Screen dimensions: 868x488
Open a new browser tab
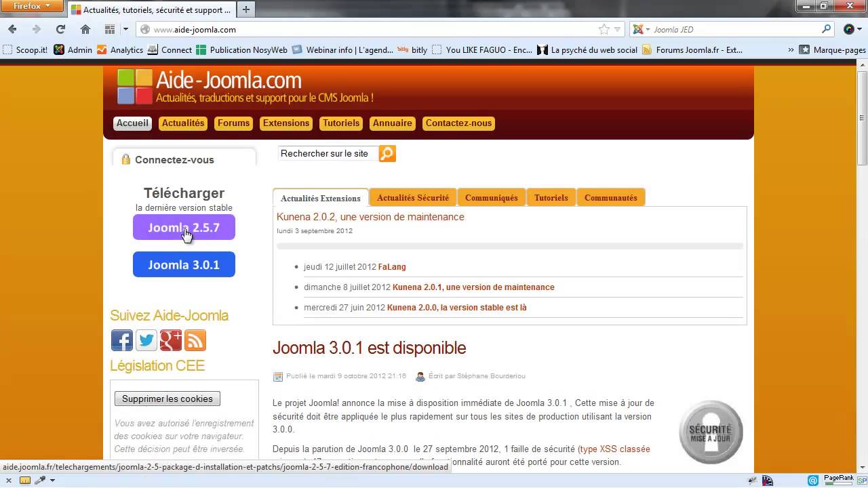[246, 9]
